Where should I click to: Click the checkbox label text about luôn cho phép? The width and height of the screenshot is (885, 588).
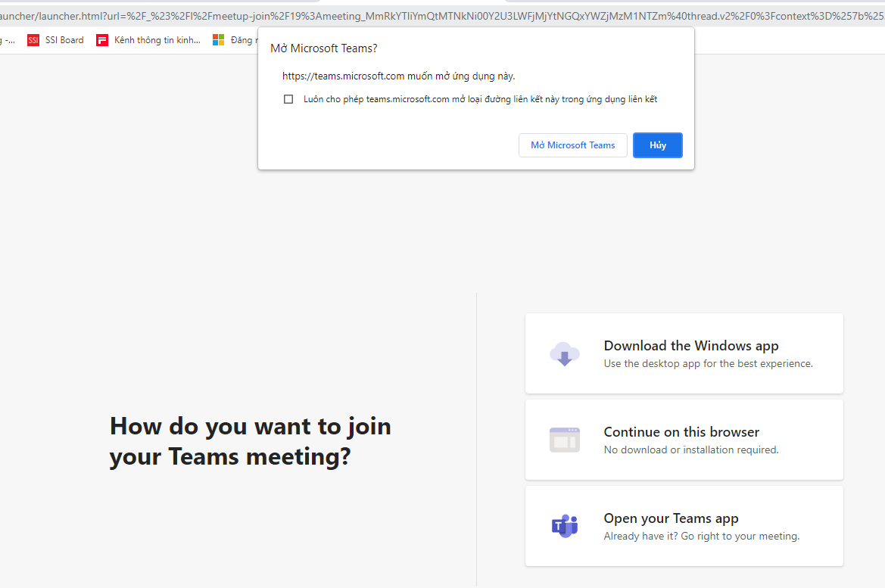click(480, 99)
